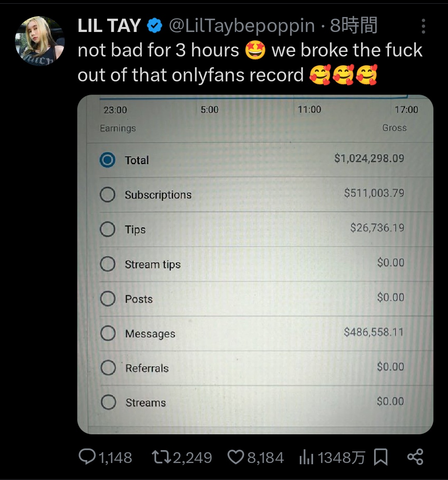Open the tweet's three-dot more menu
The image size is (448, 480).
coord(423,26)
